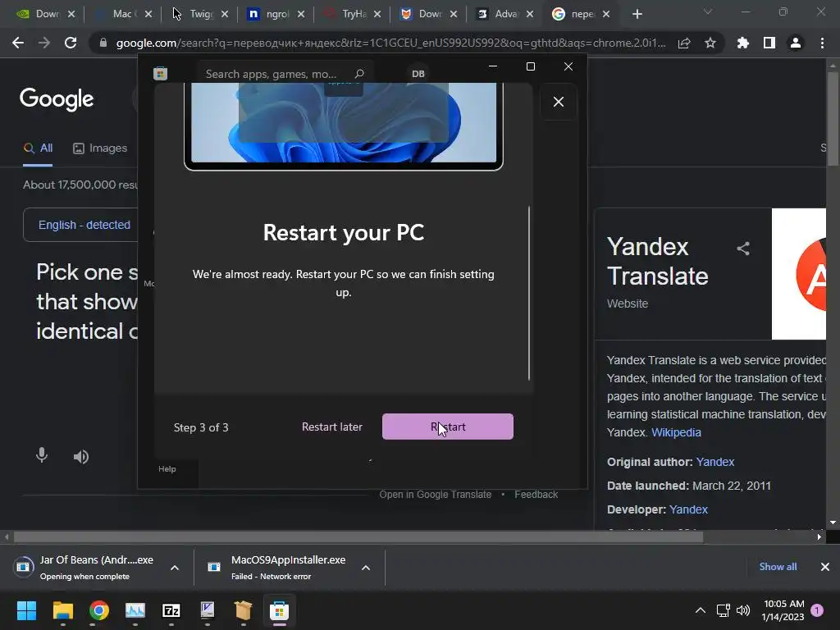The image size is (840, 630).
Task: Open the package box app on taskbar
Action: [243, 610]
